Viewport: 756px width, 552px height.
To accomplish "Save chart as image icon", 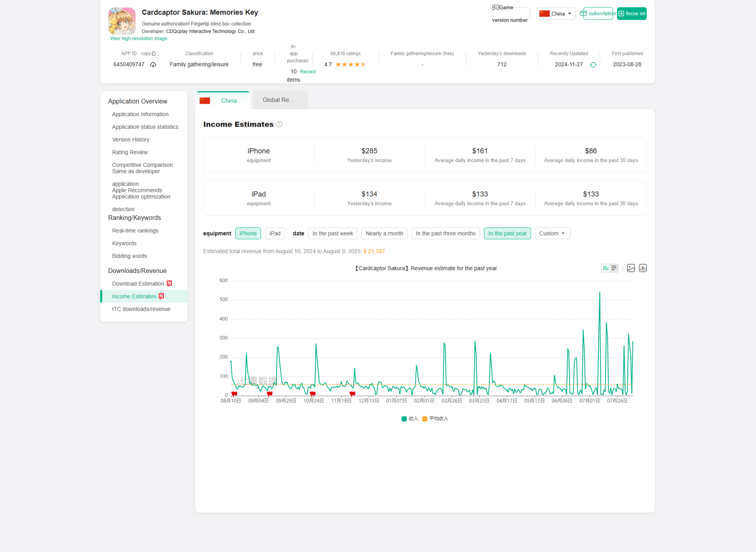I will [x=631, y=268].
